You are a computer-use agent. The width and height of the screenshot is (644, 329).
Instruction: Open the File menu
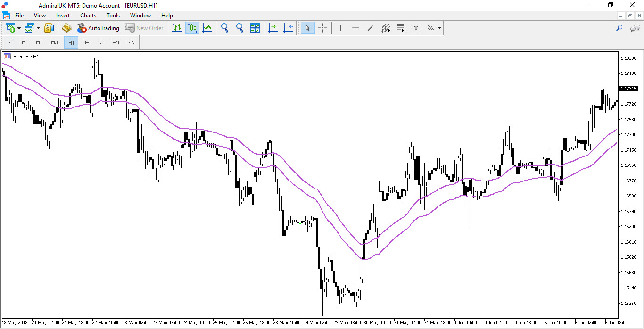pos(19,16)
